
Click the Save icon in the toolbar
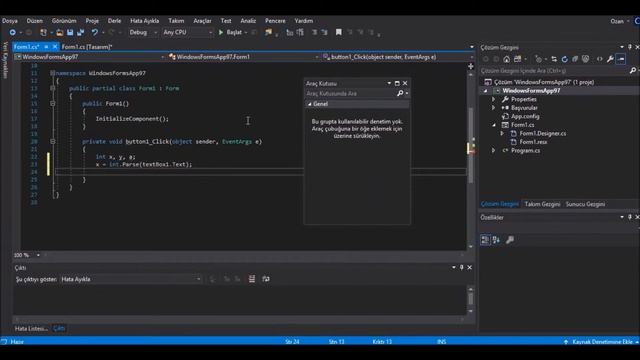[70, 32]
